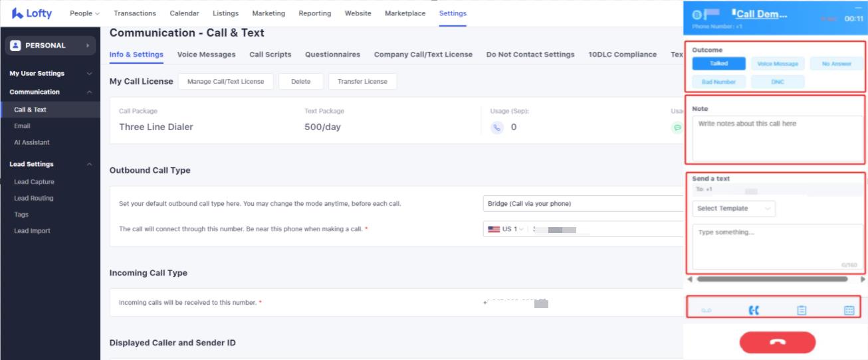Click the call Note text area
The width and height of the screenshot is (868, 360).
(778, 139)
